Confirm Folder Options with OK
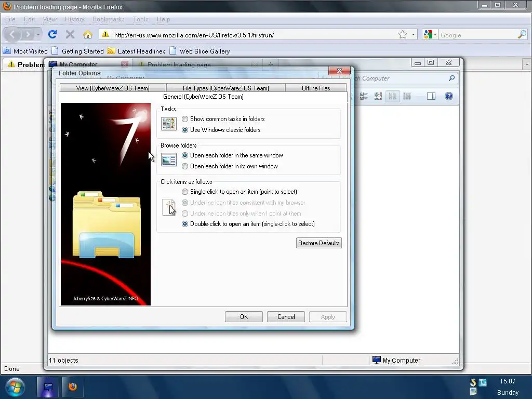The image size is (532, 399). pyautogui.click(x=244, y=317)
